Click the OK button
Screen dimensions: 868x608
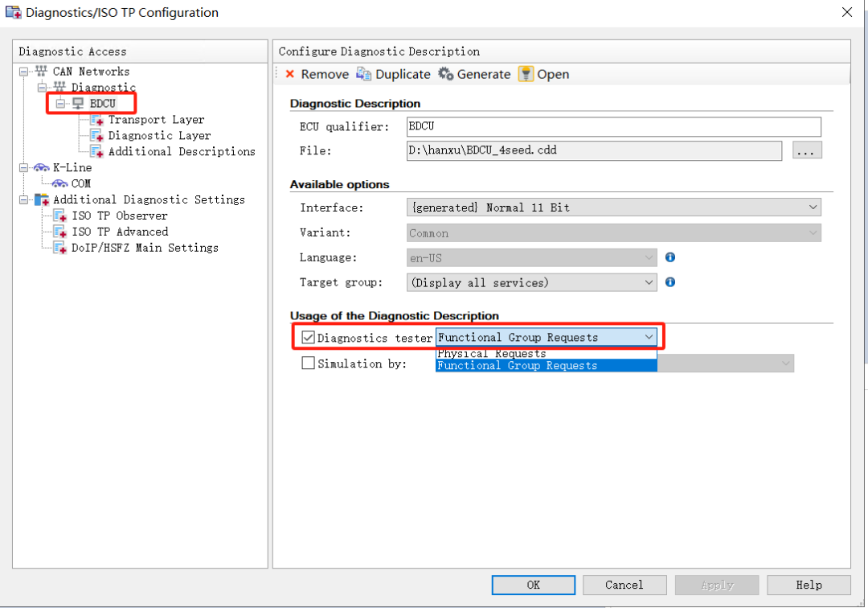pos(533,585)
